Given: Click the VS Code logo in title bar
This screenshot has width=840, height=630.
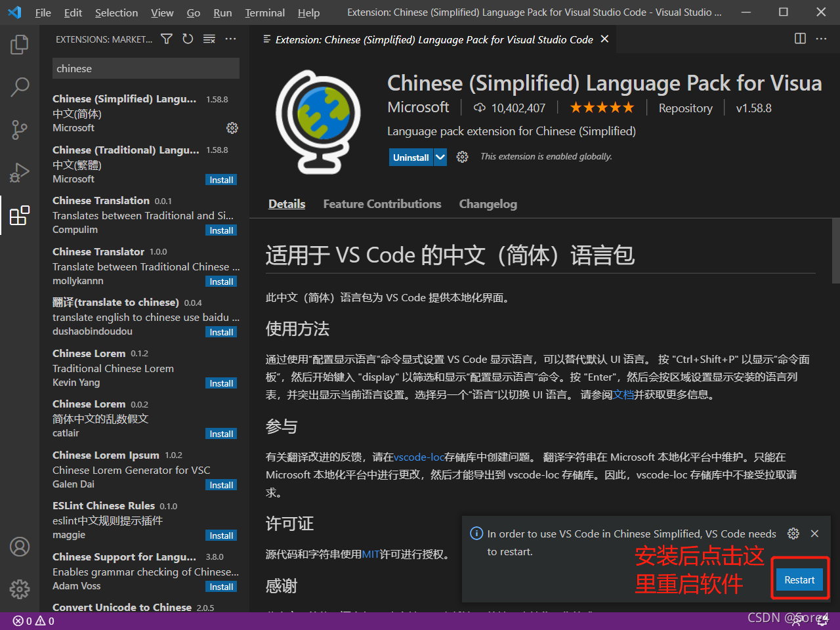Looking at the screenshot, I should point(14,12).
